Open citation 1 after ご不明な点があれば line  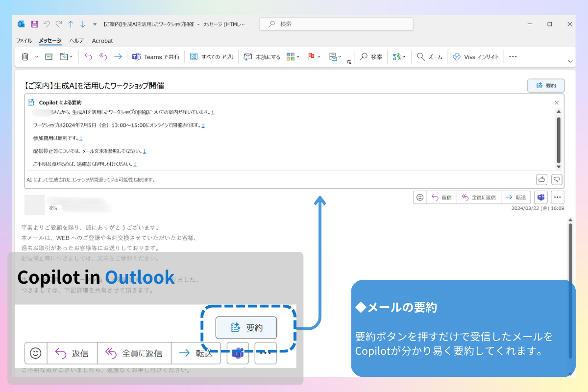[x=135, y=164]
